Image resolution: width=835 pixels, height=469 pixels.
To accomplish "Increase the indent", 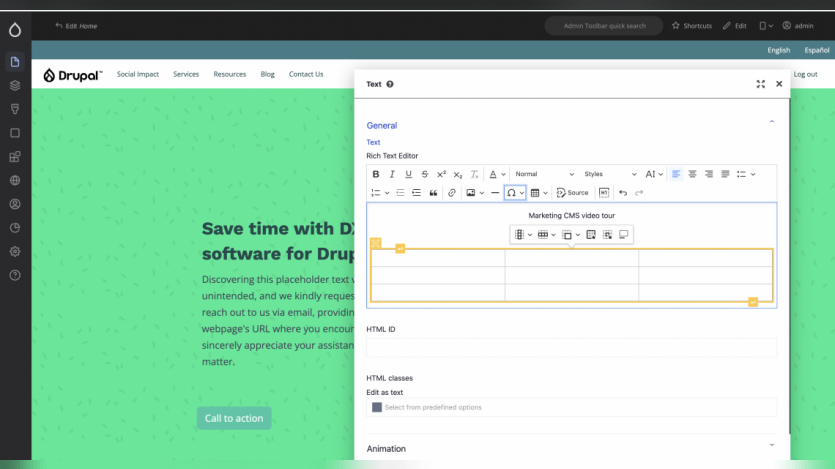I will (x=417, y=193).
